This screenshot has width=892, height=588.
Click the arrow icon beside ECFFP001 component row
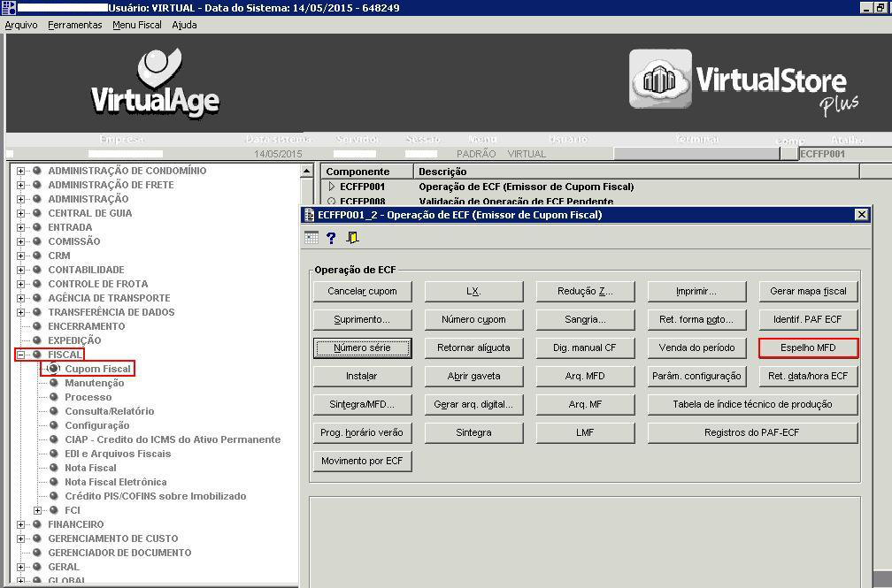[x=332, y=187]
